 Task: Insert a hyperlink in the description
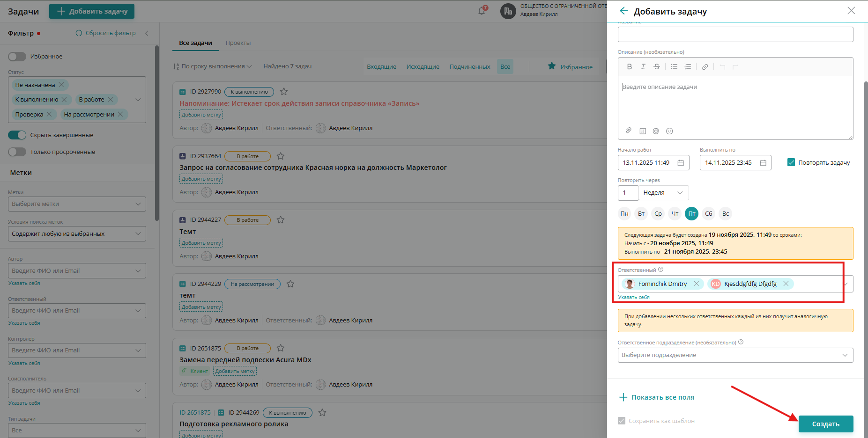click(x=705, y=67)
